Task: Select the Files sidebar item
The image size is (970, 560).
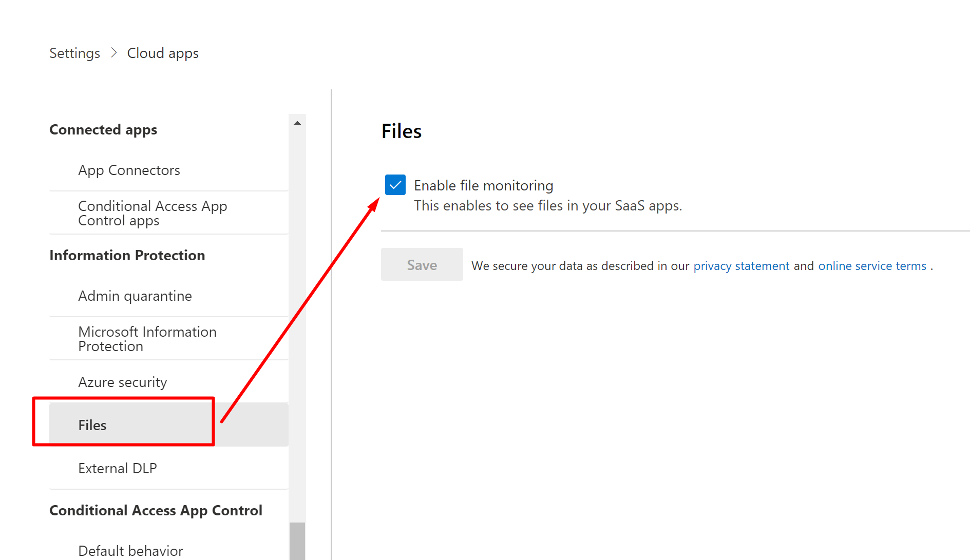Action: coord(92,425)
